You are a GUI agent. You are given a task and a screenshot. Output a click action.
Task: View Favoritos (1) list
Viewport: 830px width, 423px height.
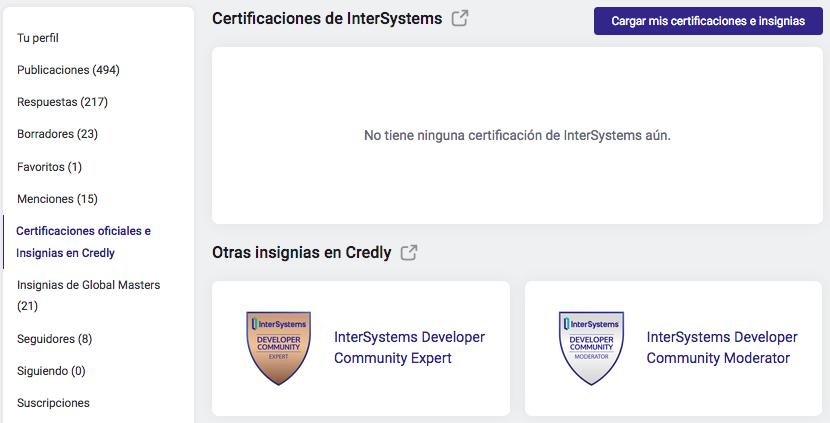pyautogui.click(x=49, y=167)
